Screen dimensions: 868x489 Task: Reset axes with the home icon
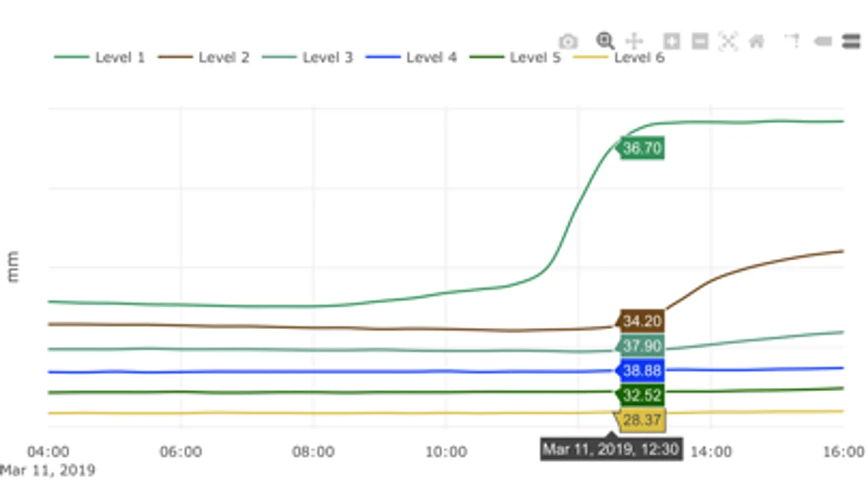pos(757,41)
